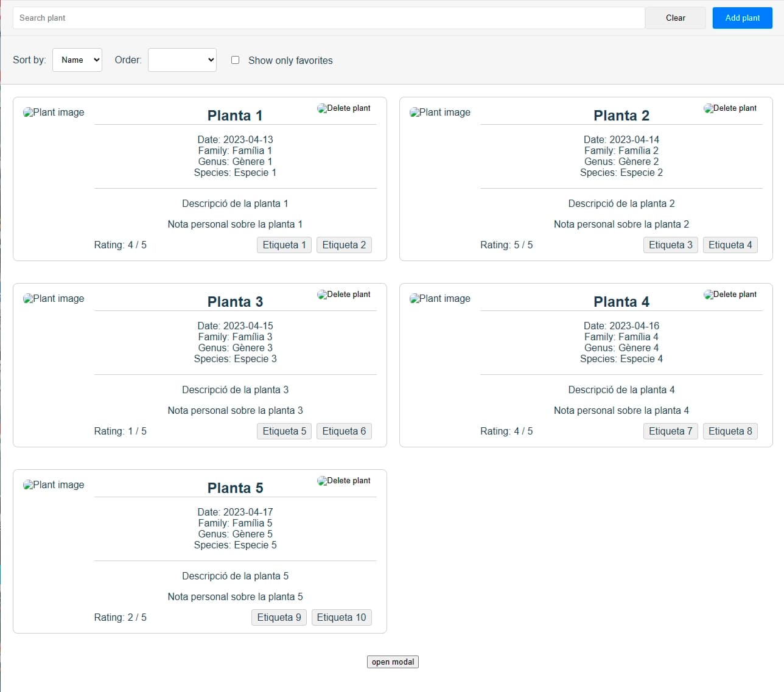This screenshot has width=784, height=692.
Task: Click Nota personal sobre la planta 5
Action: 235,596
